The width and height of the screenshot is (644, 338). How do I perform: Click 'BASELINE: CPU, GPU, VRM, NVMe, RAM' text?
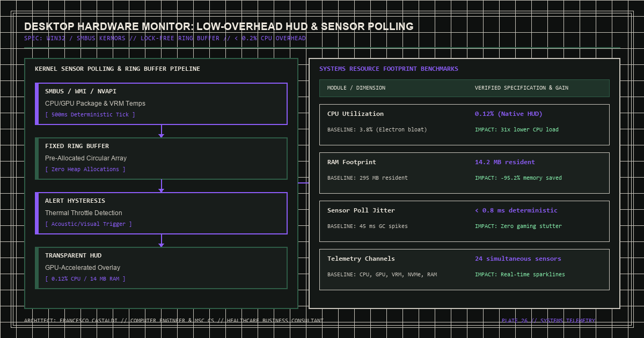[x=382, y=275]
